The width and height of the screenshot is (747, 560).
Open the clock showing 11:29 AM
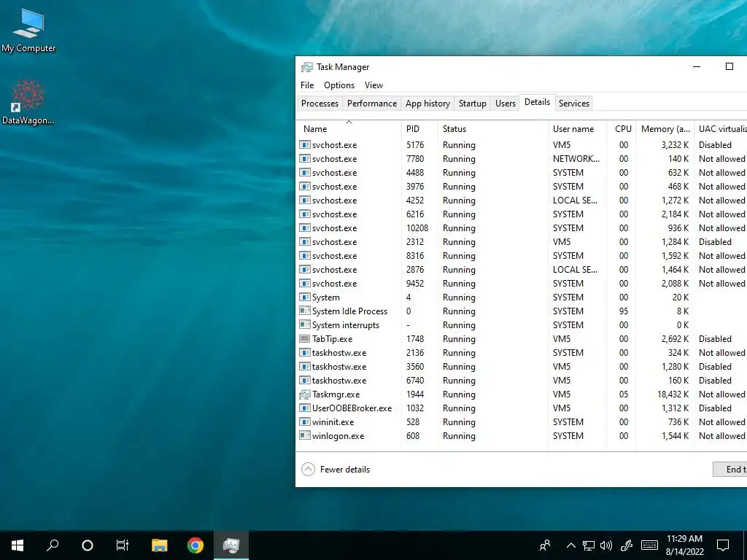point(684,539)
